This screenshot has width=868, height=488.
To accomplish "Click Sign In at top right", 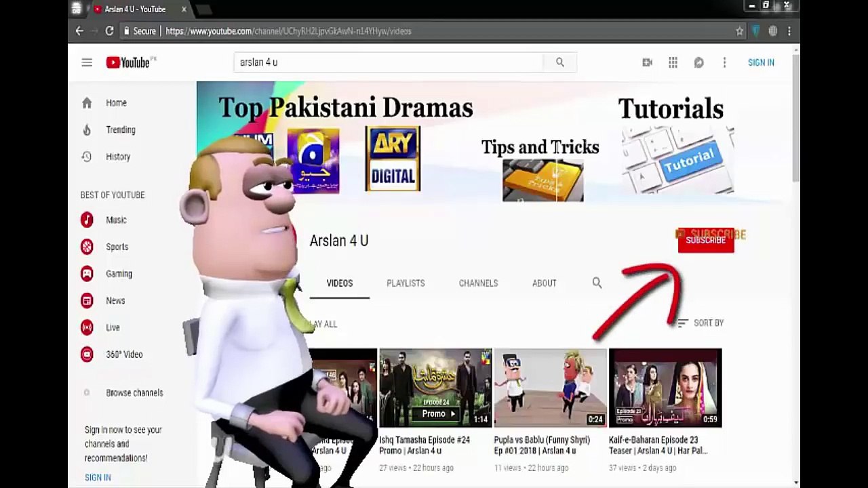I will 761,62.
